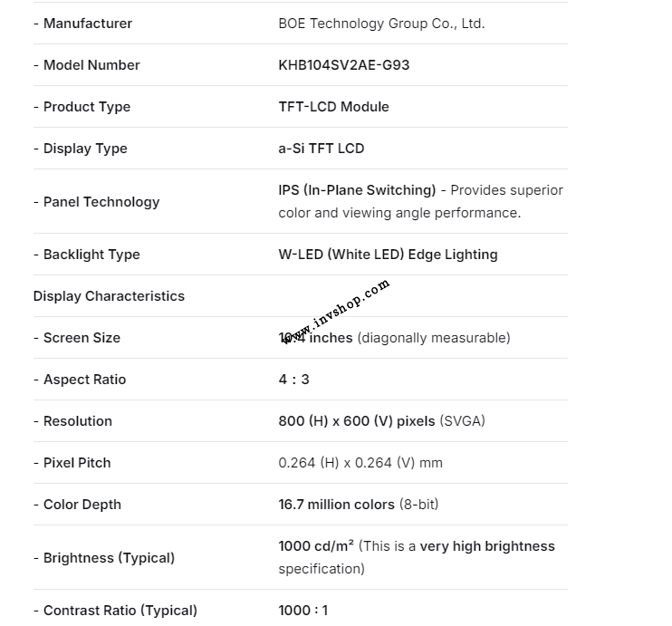Click the Color Depth row label
672x626 pixels.
coord(82,505)
